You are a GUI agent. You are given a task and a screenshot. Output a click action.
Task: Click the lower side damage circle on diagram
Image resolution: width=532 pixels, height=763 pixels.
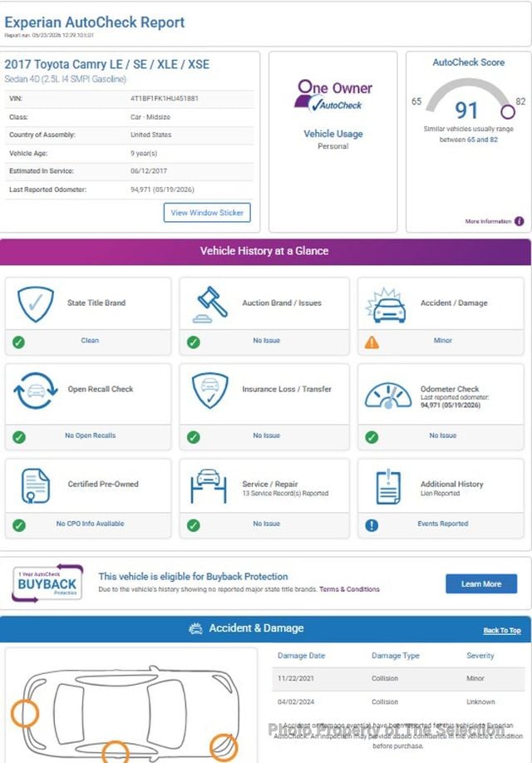pos(116,753)
